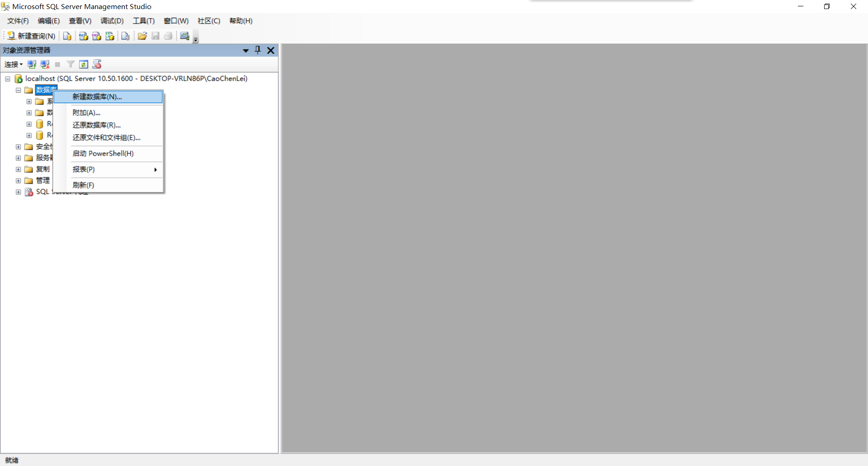868x466 pixels.
Task: Open the 查看(V) menu
Action: [80, 21]
